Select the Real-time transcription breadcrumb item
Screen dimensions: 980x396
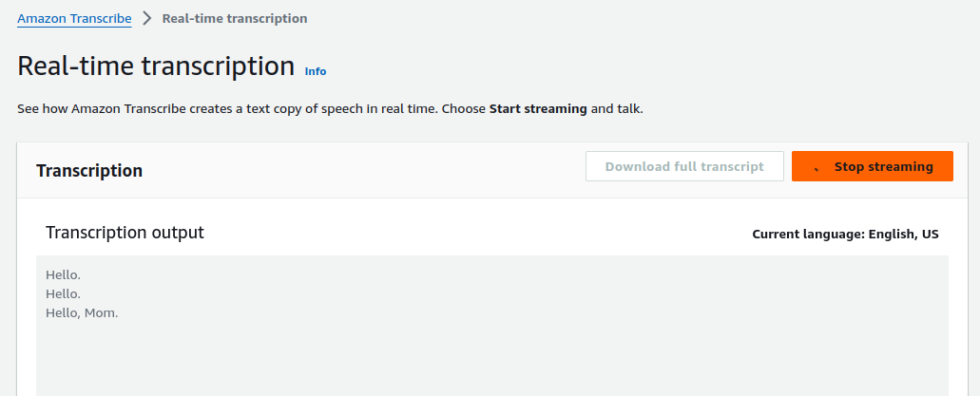235,18
